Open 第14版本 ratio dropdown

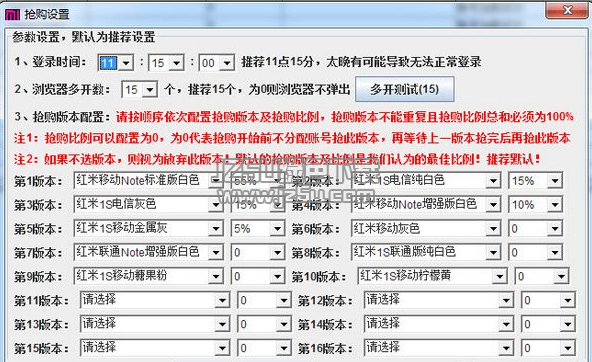(548, 324)
